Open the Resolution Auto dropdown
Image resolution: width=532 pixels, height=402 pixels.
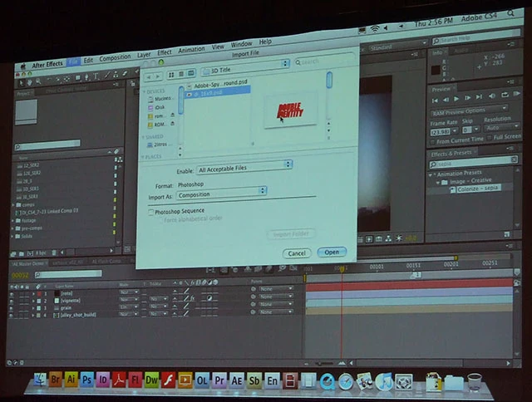(501, 127)
